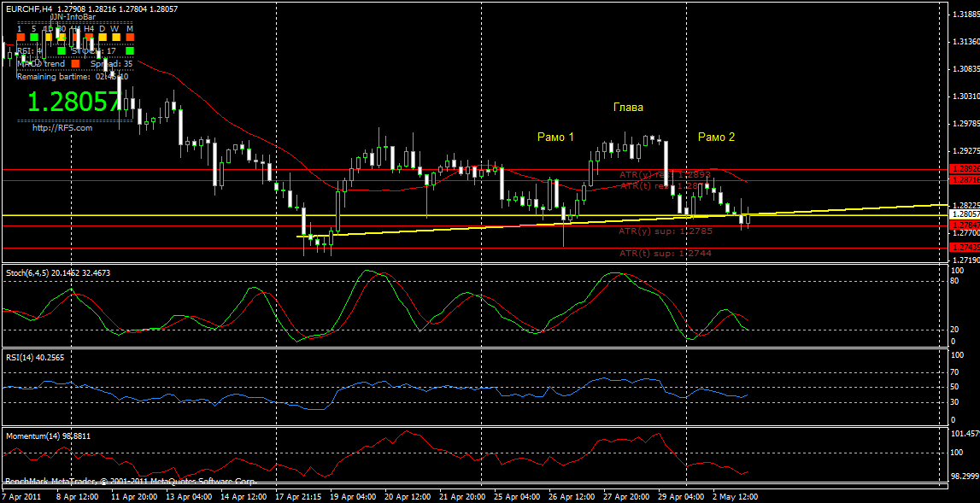Image resolution: width=980 pixels, height=503 pixels.
Task: Click the 1.30310 price axis value
Action: [x=965, y=97]
